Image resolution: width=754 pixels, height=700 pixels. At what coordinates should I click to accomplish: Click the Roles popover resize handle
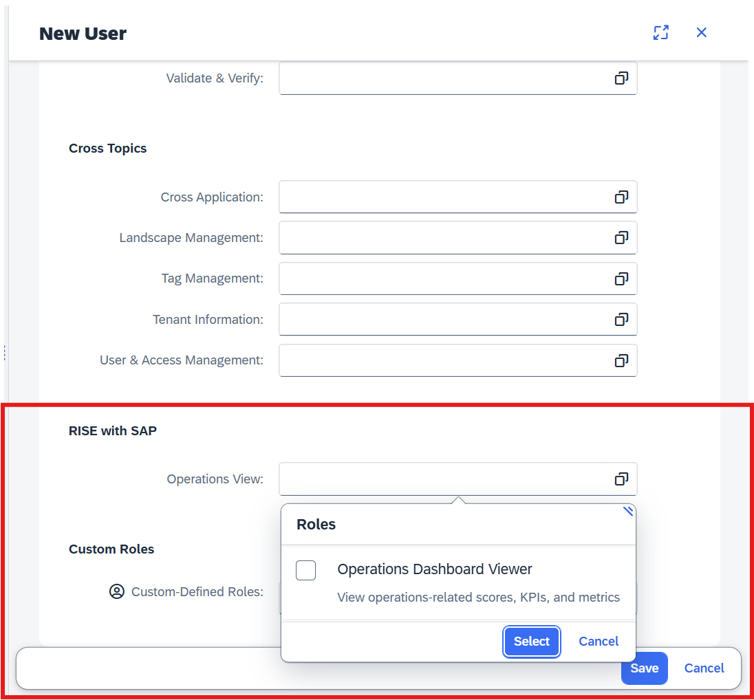(x=627, y=511)
